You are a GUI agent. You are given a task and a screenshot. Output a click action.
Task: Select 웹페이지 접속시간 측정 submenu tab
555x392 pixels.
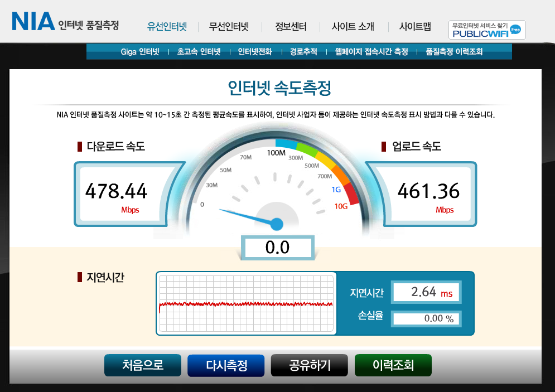pos(371,52)
